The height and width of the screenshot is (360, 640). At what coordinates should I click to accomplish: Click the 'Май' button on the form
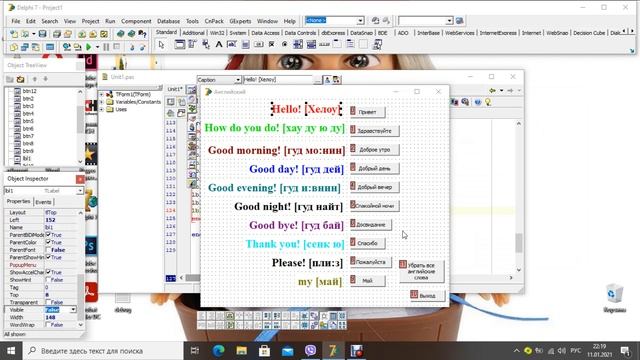[367, 281]
